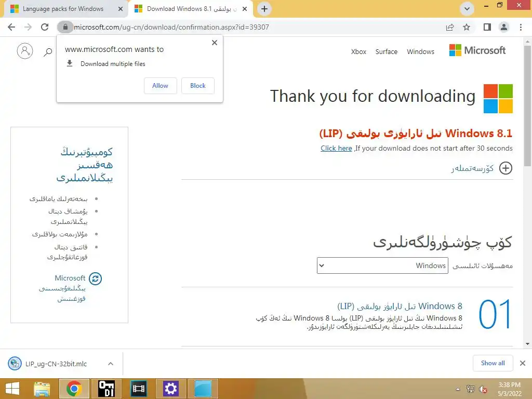Screen dimensions: 532x399
Task: Open the tab search dropdown
Action: coord(467,9)
